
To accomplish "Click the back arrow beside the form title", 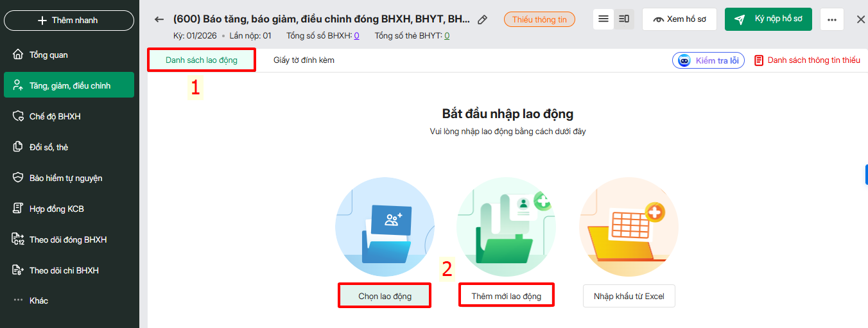I will pyautogui.click(x=159, y=20).
